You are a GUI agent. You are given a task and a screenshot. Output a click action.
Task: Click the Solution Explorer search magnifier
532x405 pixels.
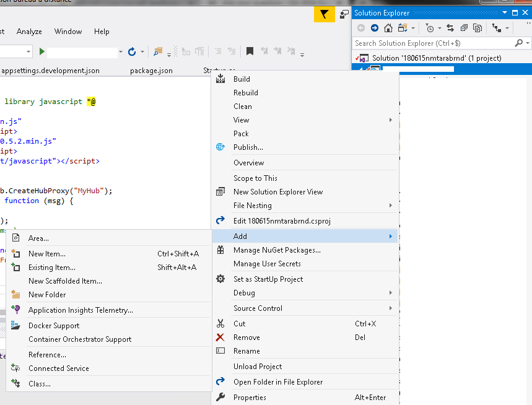click(x=518, y=43)
